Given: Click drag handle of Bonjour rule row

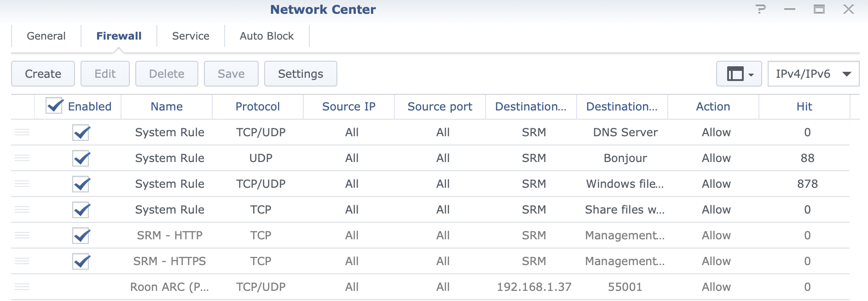Looking at the screenshot, I should 22,158.
